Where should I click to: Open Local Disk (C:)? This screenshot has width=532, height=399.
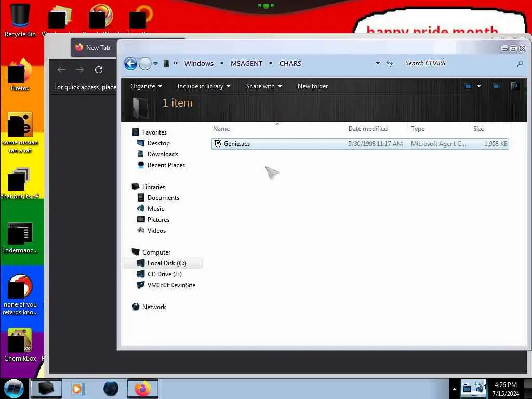167,263
